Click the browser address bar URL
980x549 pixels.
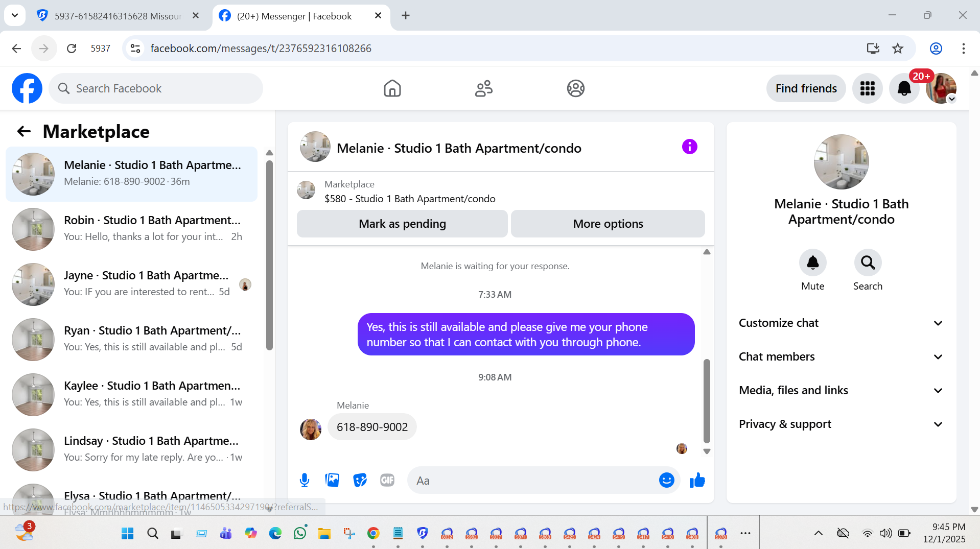tap(261, 49)
